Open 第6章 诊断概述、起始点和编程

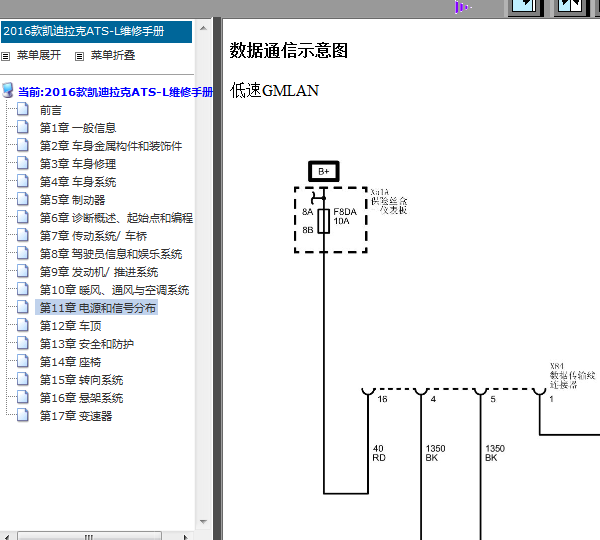[x=116, y=218]
